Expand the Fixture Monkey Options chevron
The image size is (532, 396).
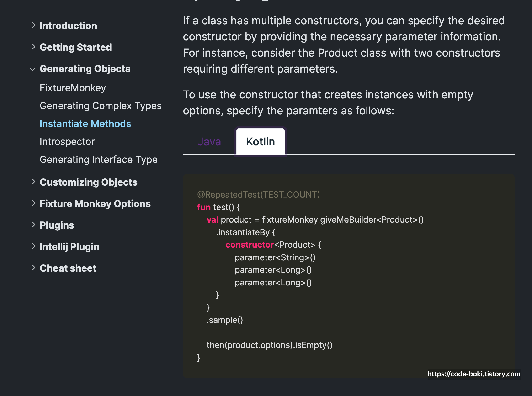tap(34, 203)
